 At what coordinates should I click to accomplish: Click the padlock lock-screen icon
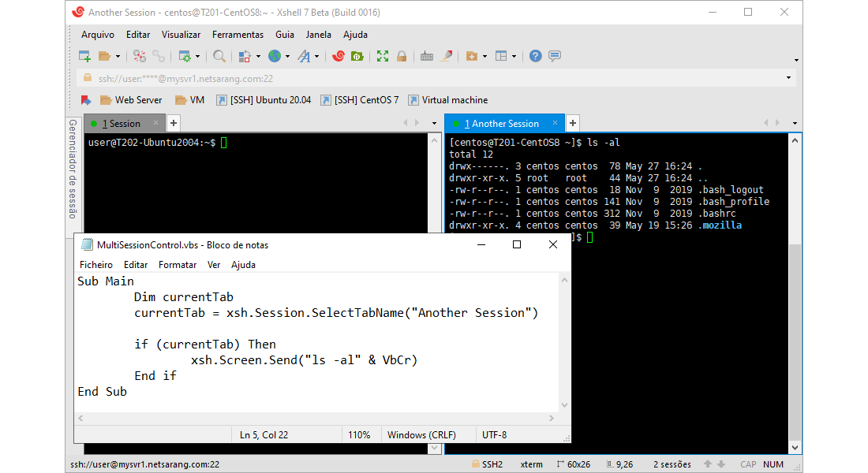tap(402, 56)
